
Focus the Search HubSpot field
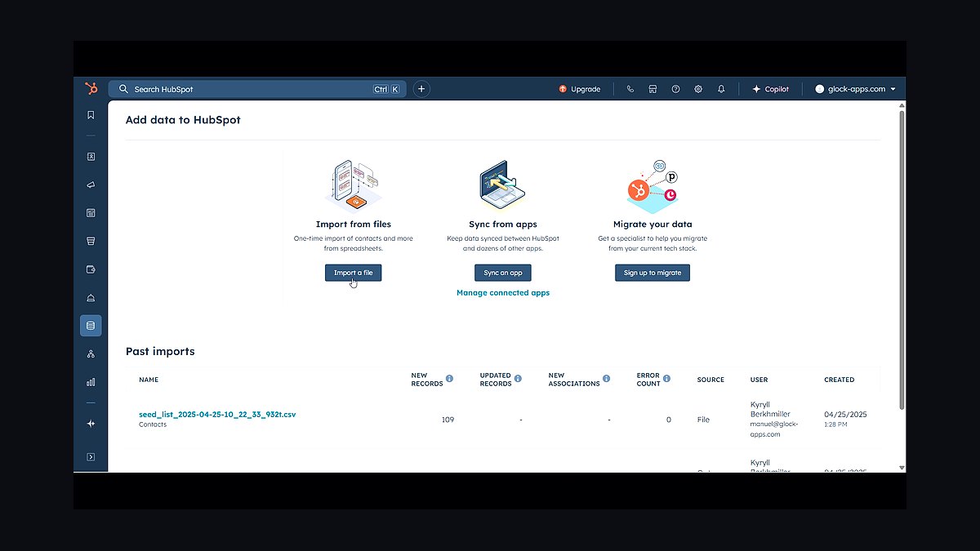257,89
